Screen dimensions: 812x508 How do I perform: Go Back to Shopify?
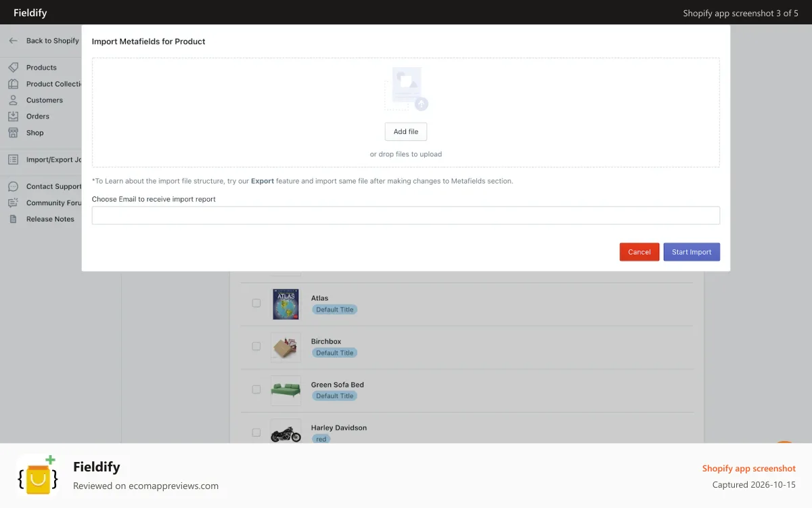[53, 41]
